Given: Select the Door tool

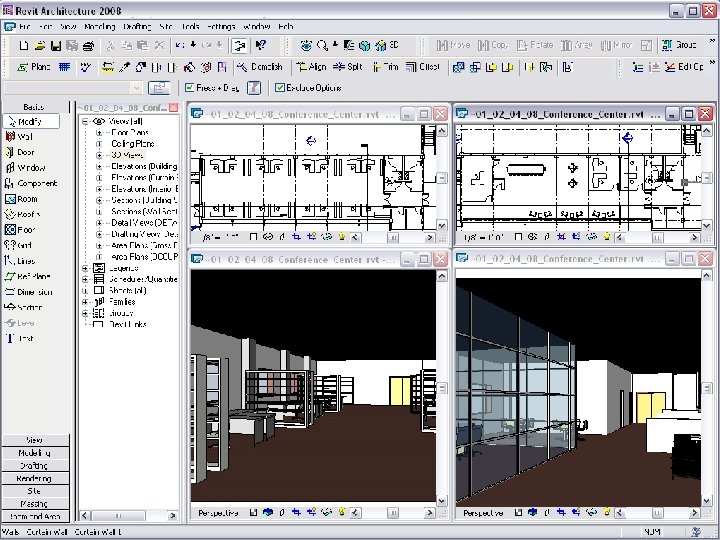Looking at the screenshot, I should 25,152.
